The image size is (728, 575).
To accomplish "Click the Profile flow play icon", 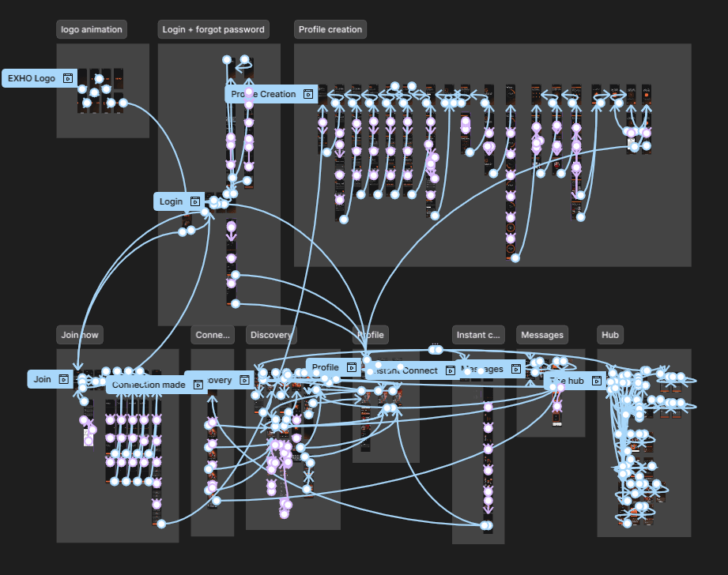I will pos(352,367).
